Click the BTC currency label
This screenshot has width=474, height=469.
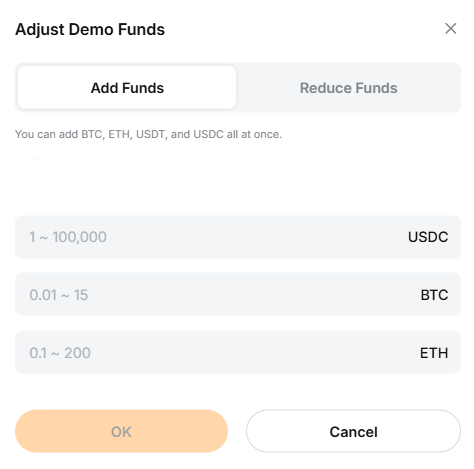point(434,295)
